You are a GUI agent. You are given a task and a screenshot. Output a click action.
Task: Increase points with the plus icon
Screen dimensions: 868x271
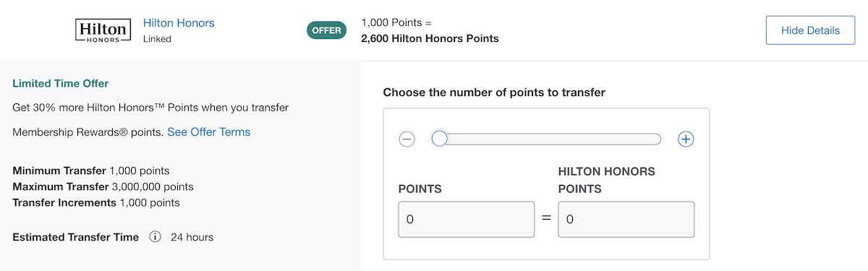[686, 139]
